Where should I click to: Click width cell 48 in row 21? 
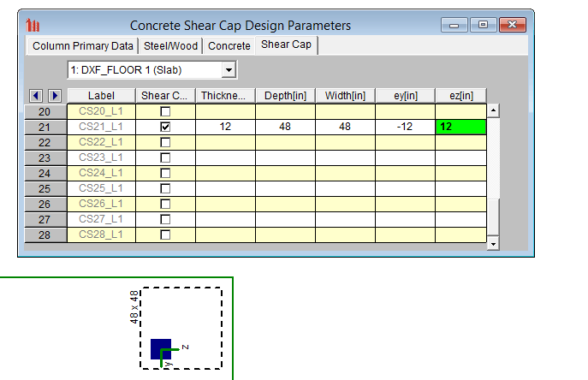pyautogui.click(x=345, y=127)
